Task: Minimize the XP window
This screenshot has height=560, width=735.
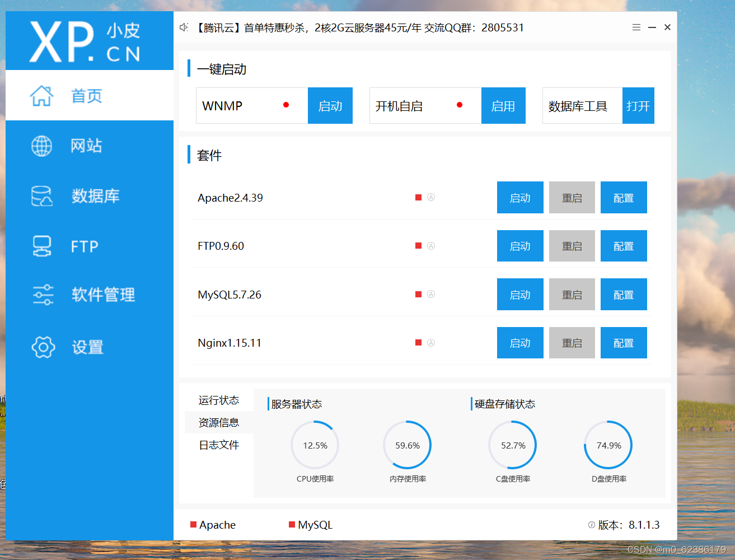Action: [x=652, y=27]
